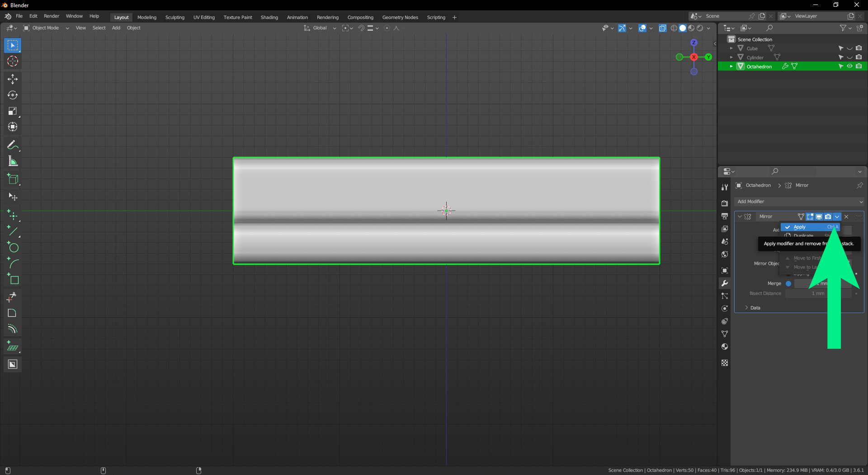Choose the Rotate tool
Screen dimensions: 868x475
pos(13,95)
